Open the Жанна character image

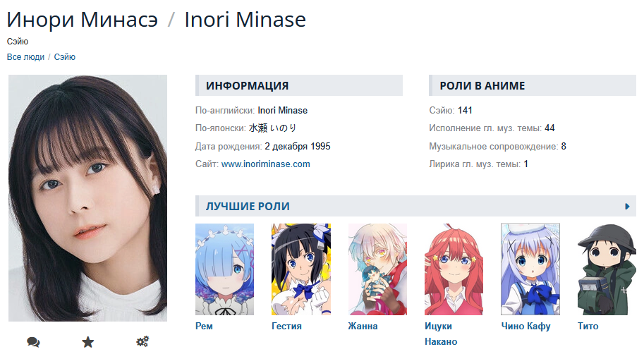pos(377,269)
